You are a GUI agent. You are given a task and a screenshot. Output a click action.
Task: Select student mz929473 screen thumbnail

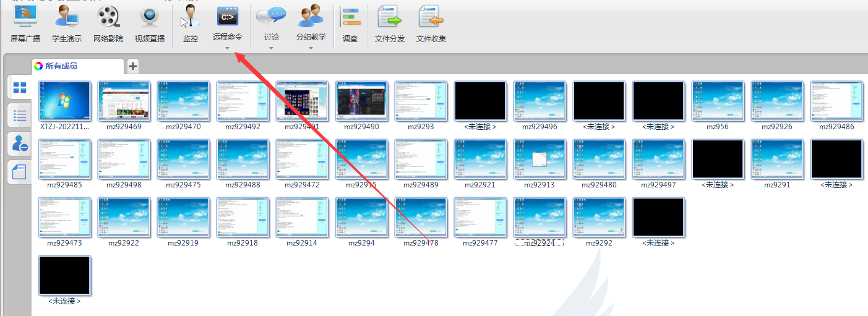tap(65, 217)
